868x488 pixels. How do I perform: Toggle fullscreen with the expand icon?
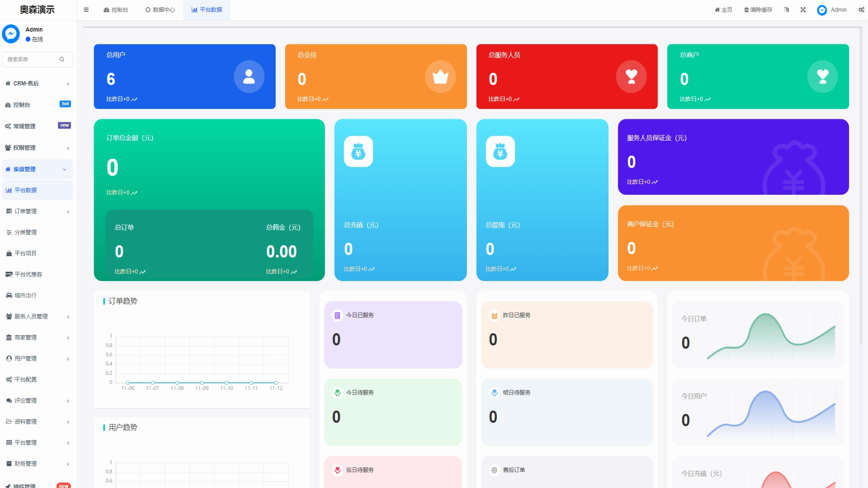803,10
